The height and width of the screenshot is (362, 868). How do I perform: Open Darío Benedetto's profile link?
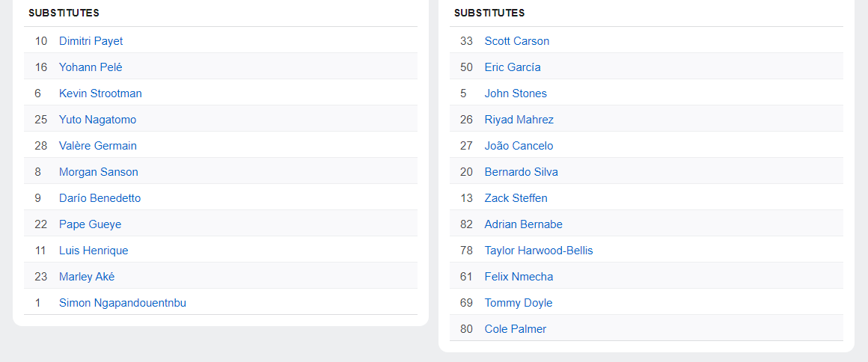pyautogui.click(x=100, y=198)
